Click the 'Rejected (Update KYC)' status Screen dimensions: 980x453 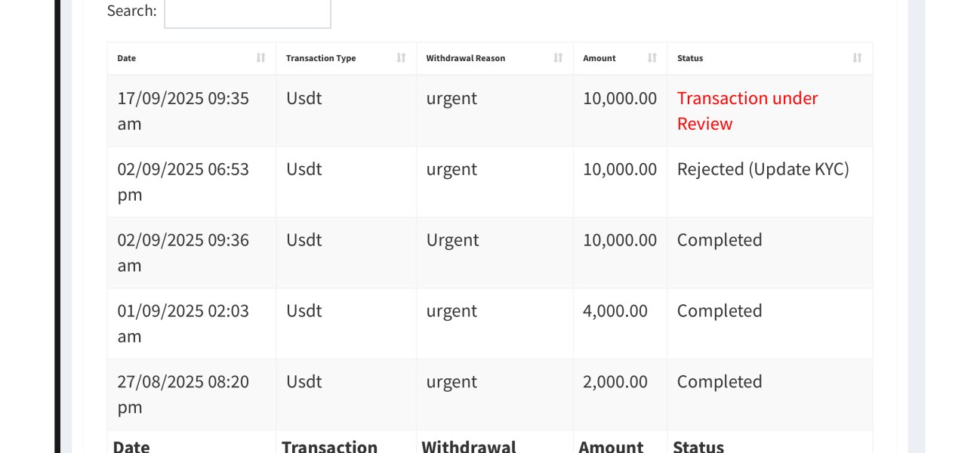click(x=763, y=169)
